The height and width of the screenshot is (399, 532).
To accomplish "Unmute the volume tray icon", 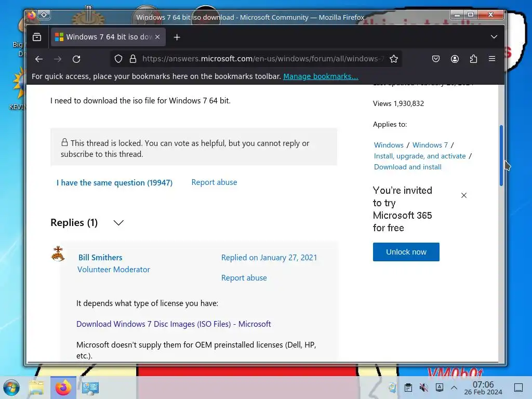I will tap(423, 388).
